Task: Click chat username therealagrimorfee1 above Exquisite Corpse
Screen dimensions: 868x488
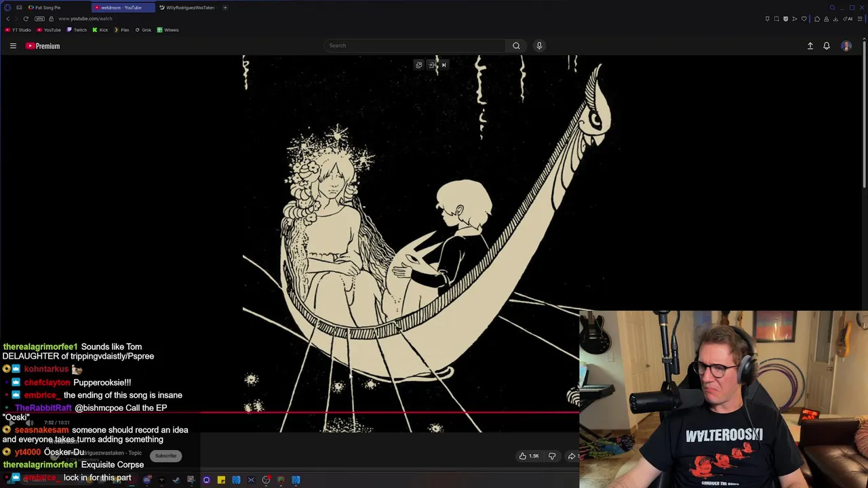Action: coord(40,465)
